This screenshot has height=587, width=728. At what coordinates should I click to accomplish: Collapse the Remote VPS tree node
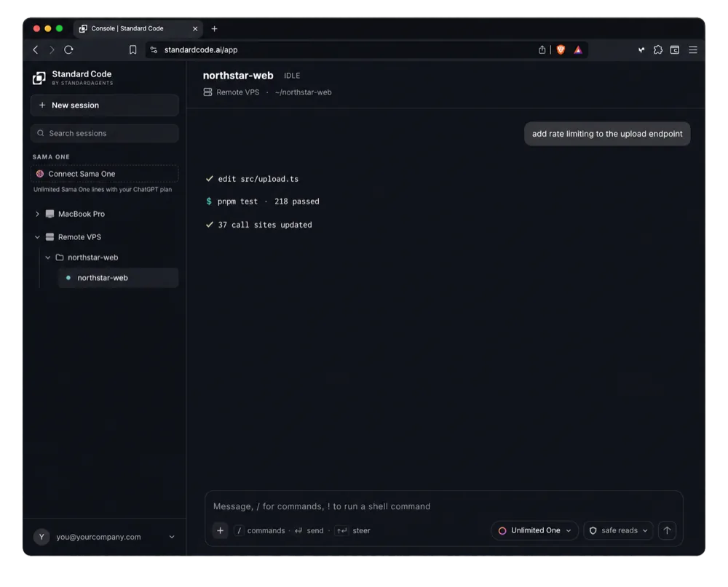38,237
